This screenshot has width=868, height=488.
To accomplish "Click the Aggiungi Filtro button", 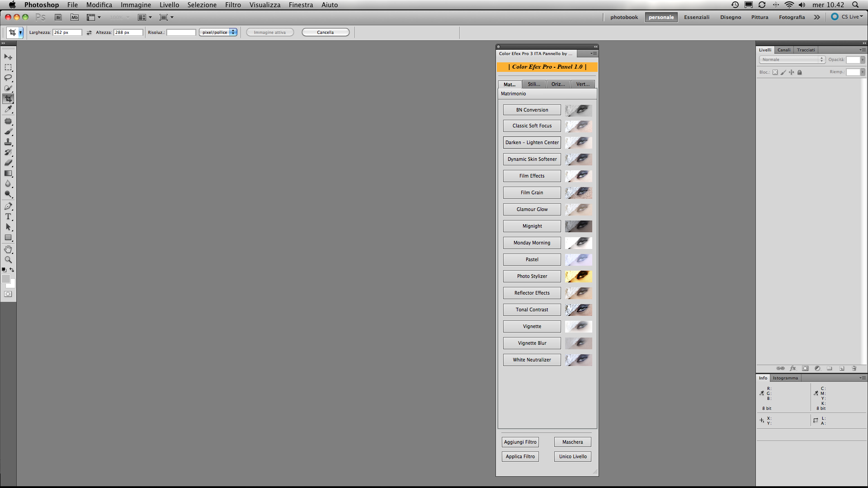I will point(520,442).
